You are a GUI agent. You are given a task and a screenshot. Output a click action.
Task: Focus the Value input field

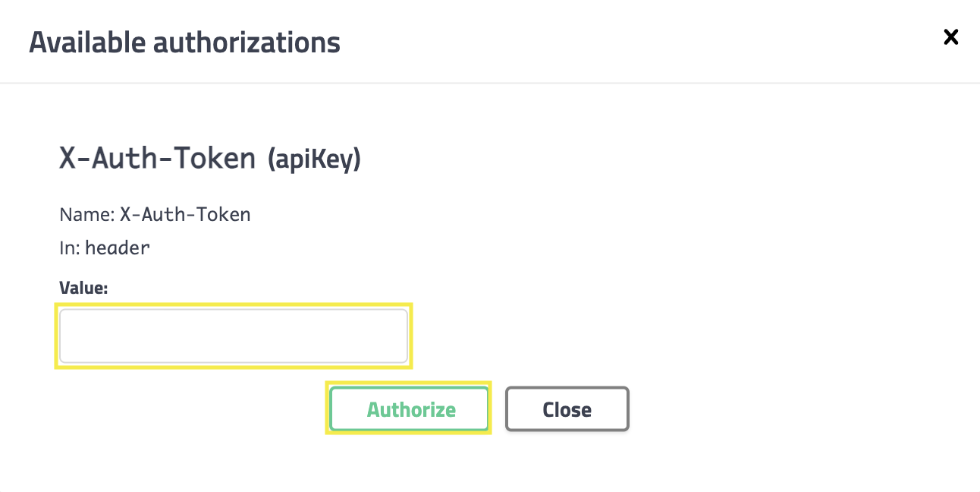pos(234,336)
